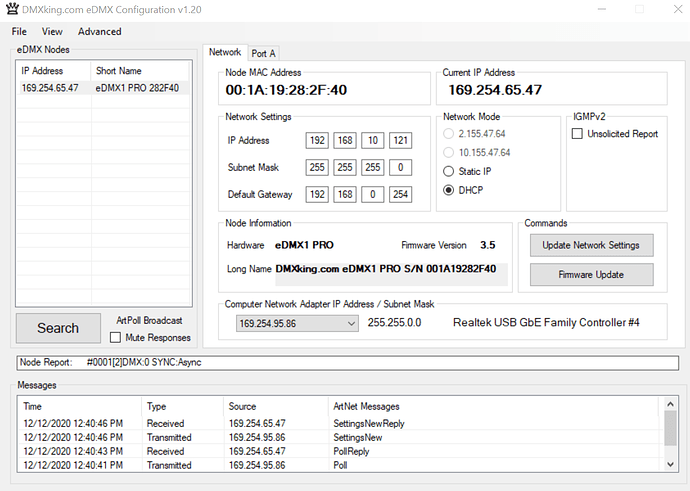The width and height of the screenshot is (690, 491).
Task: Select node row 169.254.65.47
Action: coord(103,88)
